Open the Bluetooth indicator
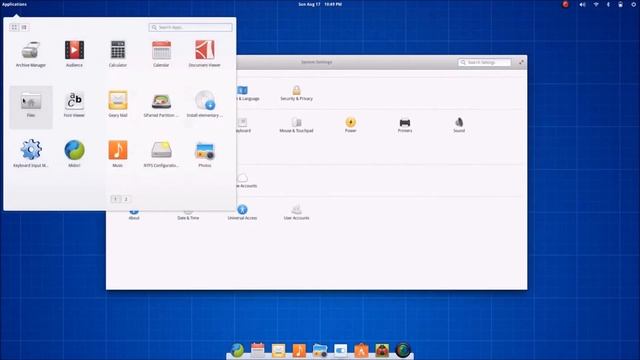640x360 pixels. point(608,4)
